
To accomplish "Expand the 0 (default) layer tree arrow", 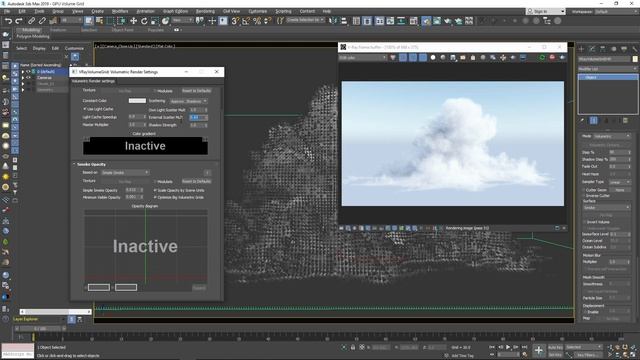I will [x=23, y=71].
